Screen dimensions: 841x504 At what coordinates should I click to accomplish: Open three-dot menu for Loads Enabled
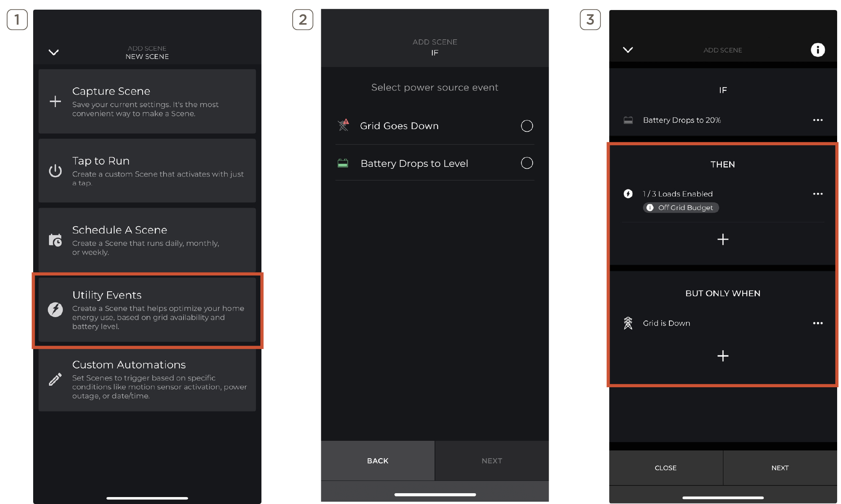pos(817,194)
